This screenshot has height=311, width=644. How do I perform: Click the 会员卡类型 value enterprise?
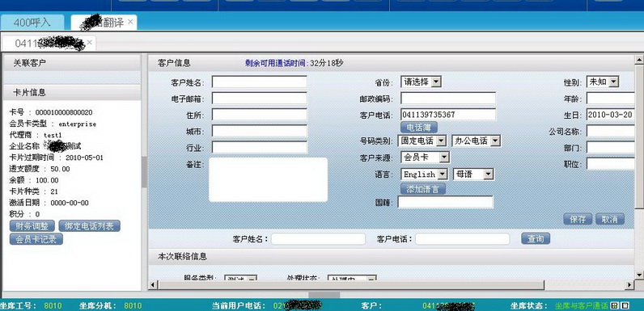tap(77, 124)
